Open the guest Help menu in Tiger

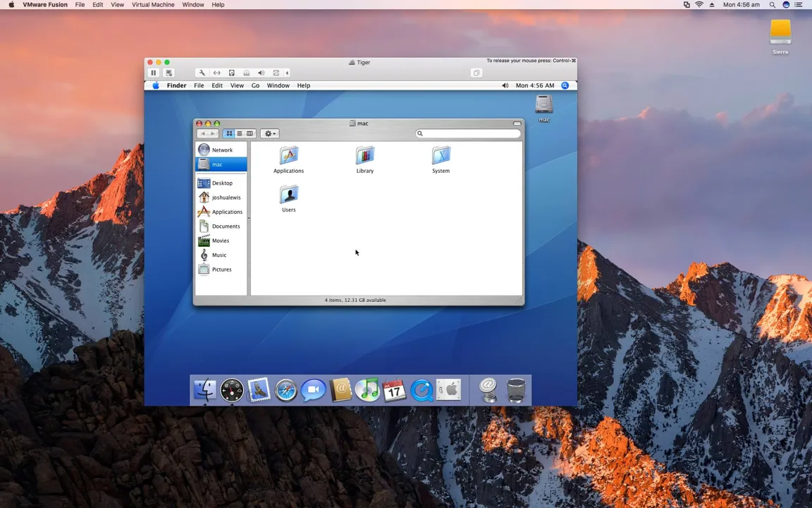click(304, 85)
